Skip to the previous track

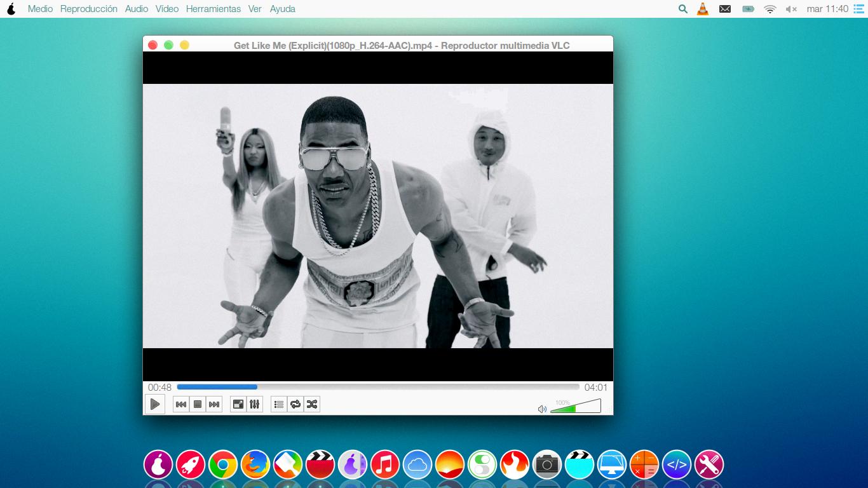click(x=181, y=404)
